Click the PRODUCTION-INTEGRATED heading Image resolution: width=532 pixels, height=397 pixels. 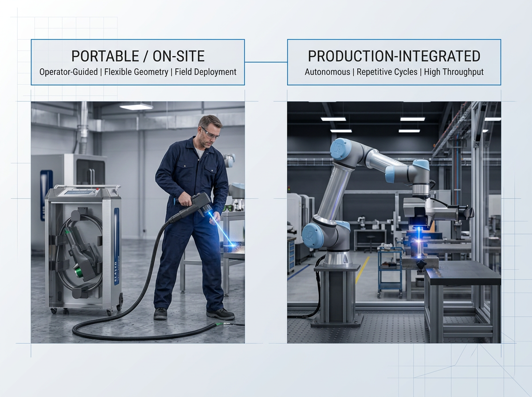(x=394, y=56)
